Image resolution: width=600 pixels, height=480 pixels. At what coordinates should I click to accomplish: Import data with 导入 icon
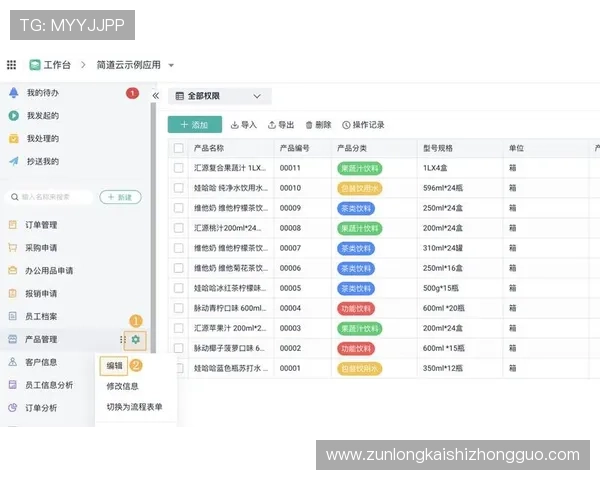pos(235,125)
